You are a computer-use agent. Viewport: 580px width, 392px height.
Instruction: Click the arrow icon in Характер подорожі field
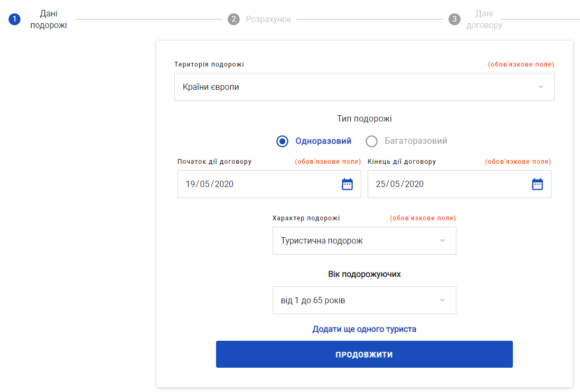point(442,241)
